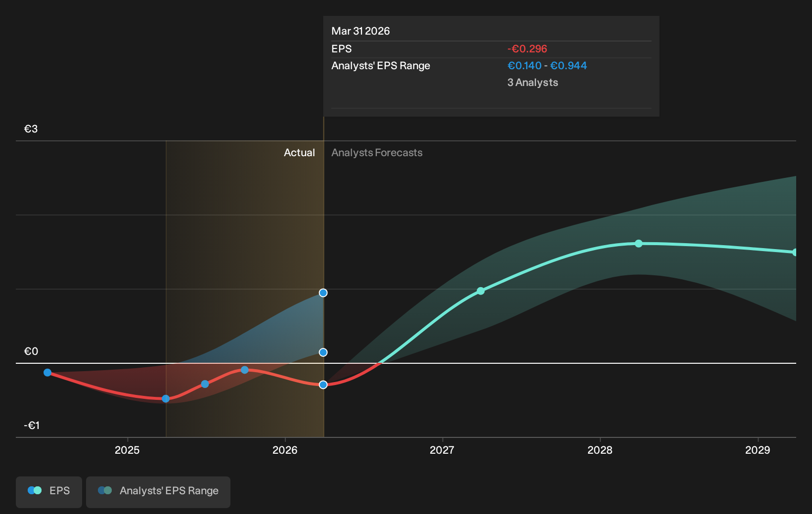Screen dimensions: 812x514
Task: Click the '3 Analysts' text in the tooltip
Action: click(533, 83)
